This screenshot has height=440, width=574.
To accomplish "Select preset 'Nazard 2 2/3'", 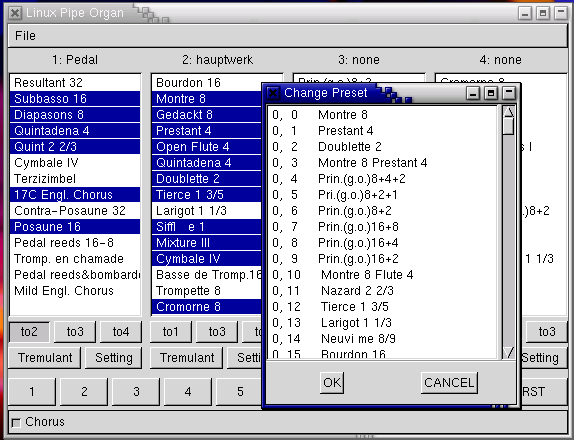I will point(383,291).
